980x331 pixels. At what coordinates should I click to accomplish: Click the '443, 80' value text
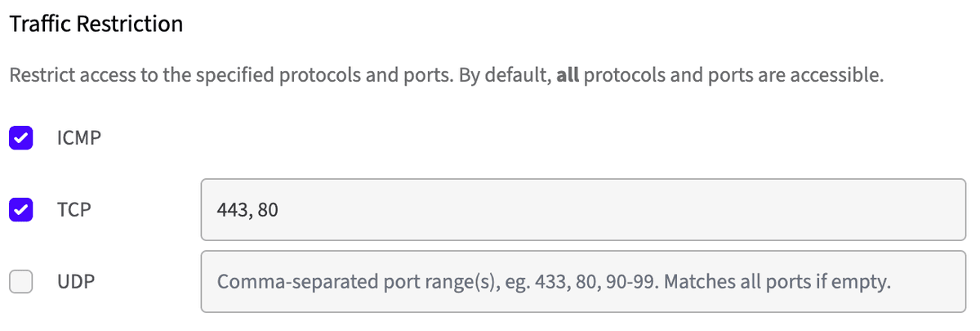[247, 210]
